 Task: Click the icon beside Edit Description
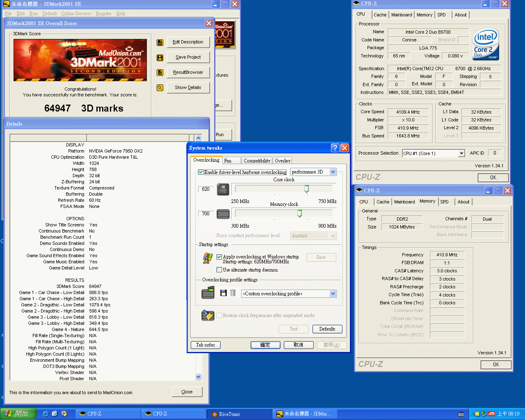pos(160,42)
